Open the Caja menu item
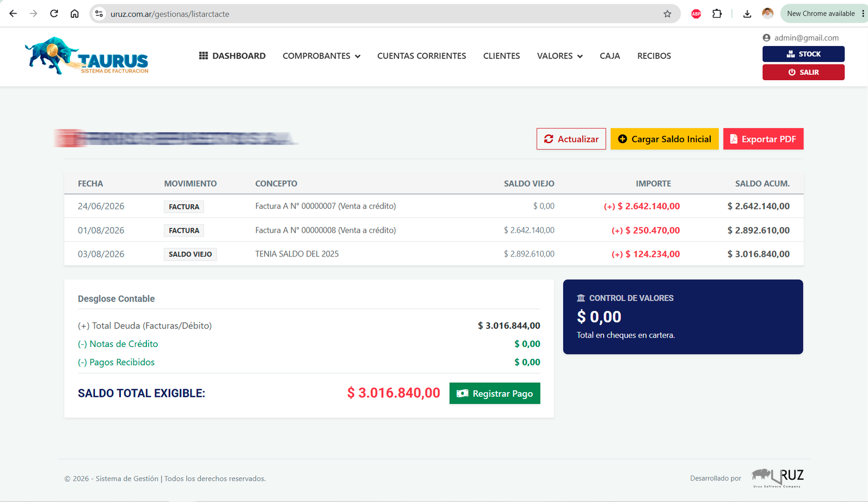 [610, 56]
